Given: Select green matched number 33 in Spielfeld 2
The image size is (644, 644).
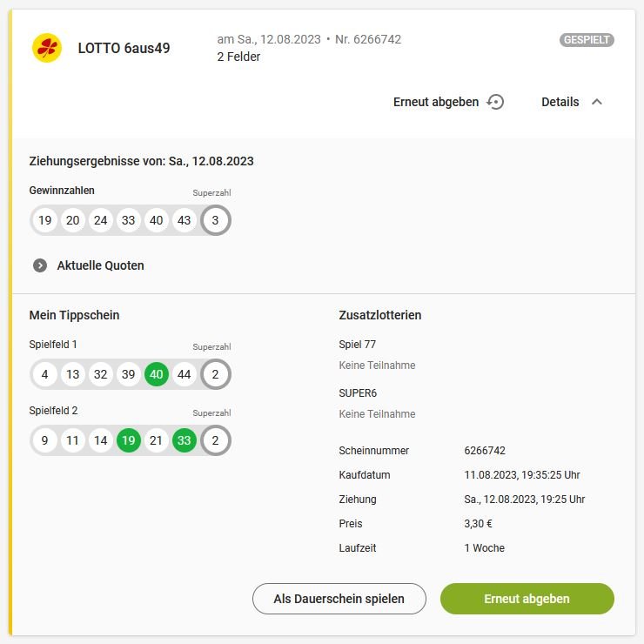Looking at the screenshot, I should [x=184, y=440].
